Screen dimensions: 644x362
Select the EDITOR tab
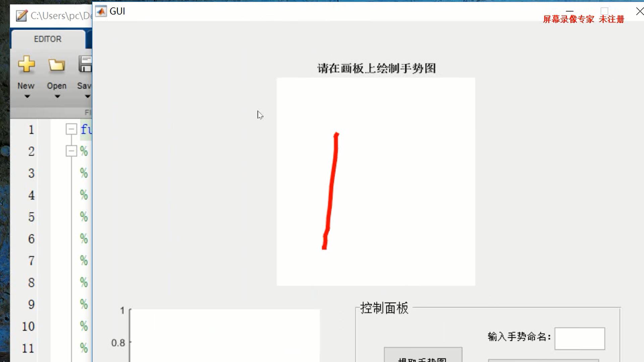[x=47, y=39]
